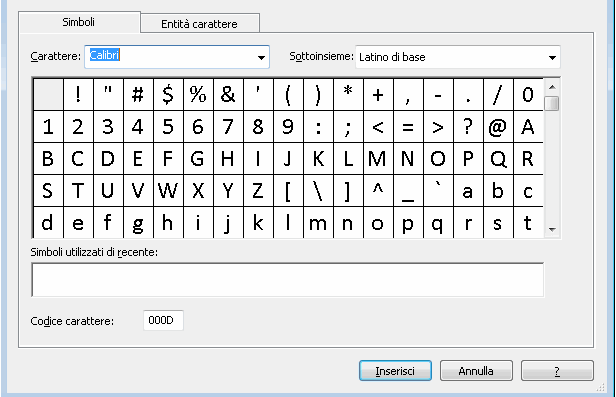Select the # hash symbol
616x397 pixels.
tap(138, 95)
